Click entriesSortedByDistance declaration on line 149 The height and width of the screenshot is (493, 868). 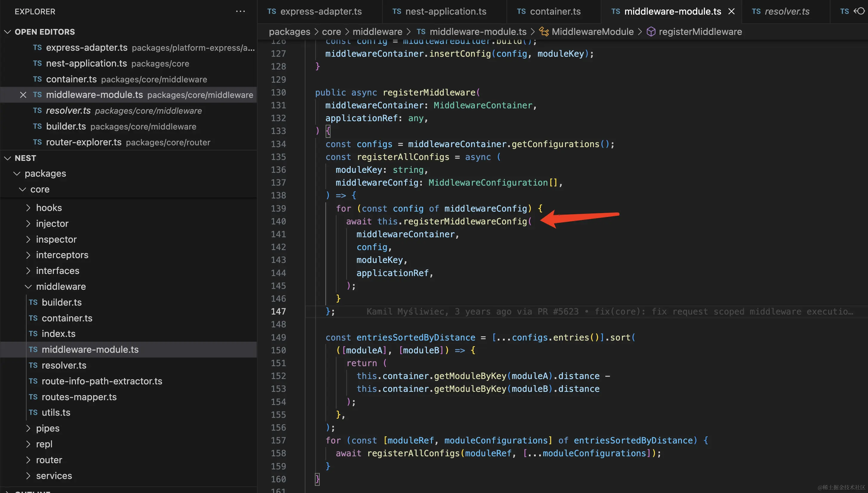pos(416,338)
